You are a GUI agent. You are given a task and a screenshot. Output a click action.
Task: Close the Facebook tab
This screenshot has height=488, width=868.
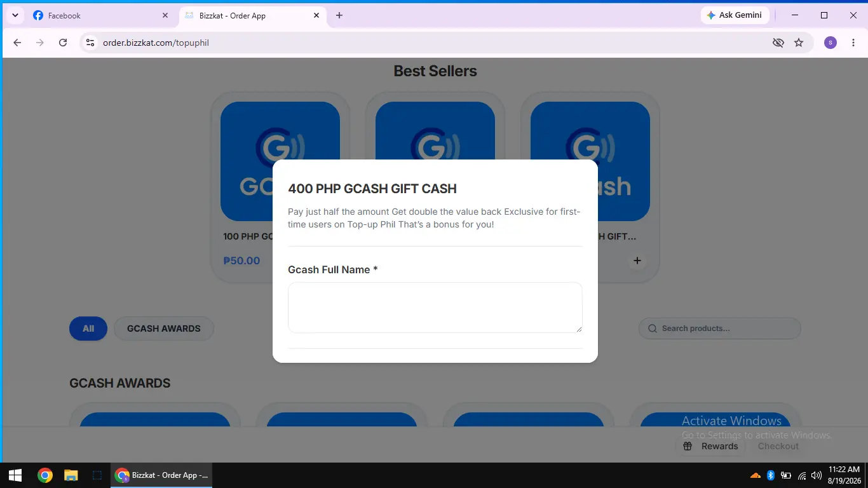[x=165, y=15]
